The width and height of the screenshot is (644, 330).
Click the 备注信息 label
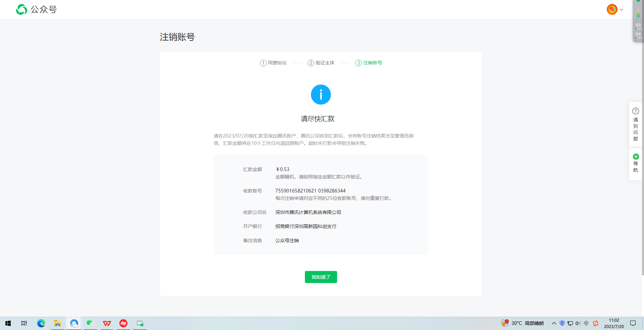(x=253, y=240)
